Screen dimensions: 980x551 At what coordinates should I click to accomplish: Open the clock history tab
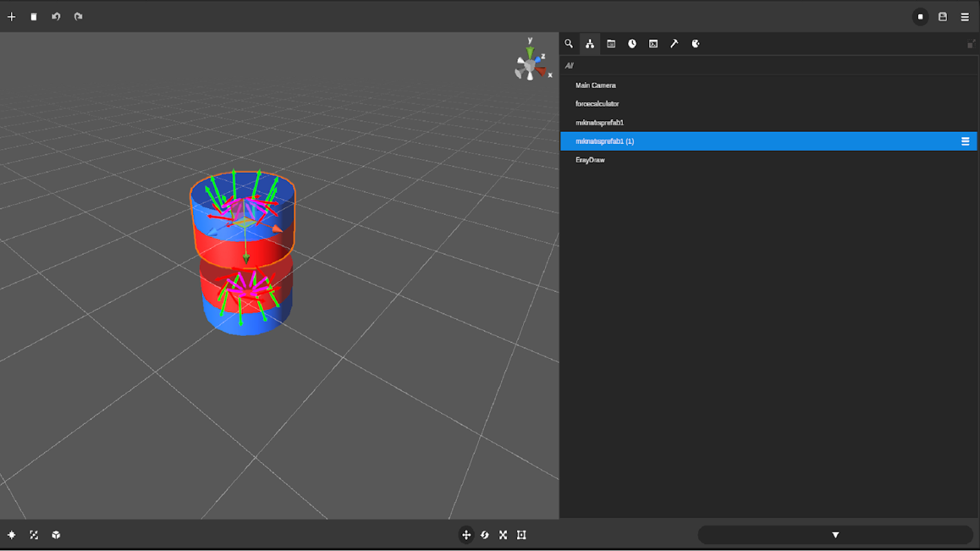click(632, 43)
